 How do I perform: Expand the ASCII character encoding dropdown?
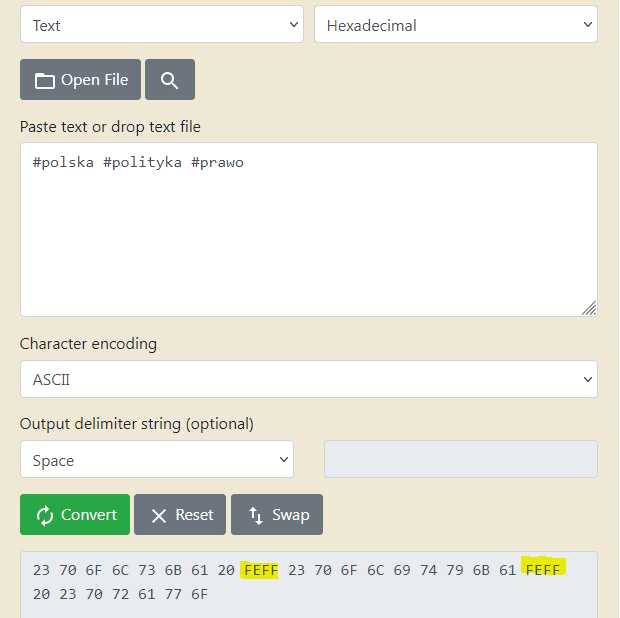coord(309,379)
